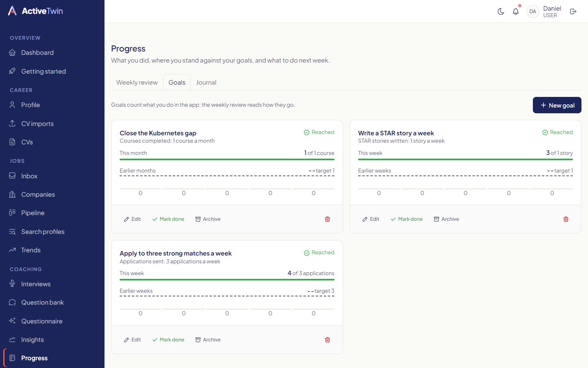Open the DA user avatar

tap(532, 11)
